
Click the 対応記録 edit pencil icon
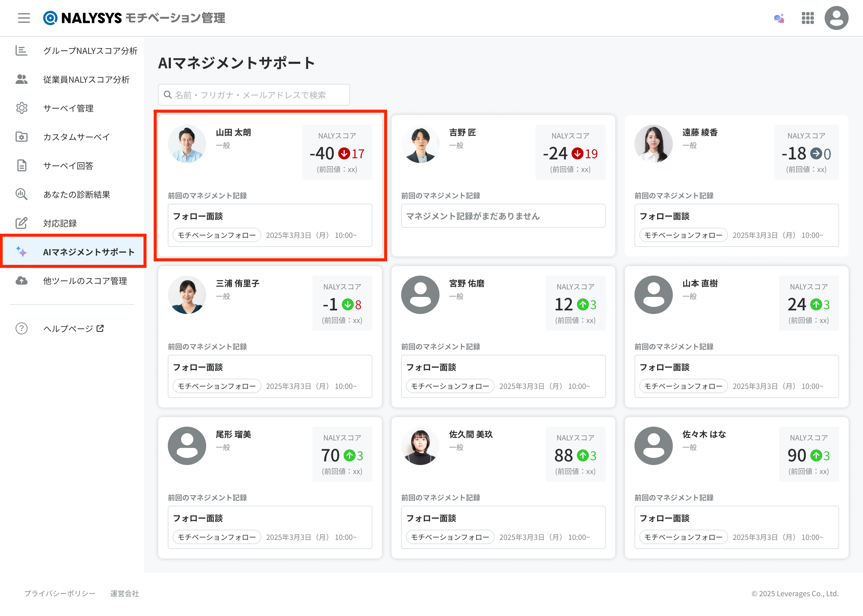[x=21, y=223]
